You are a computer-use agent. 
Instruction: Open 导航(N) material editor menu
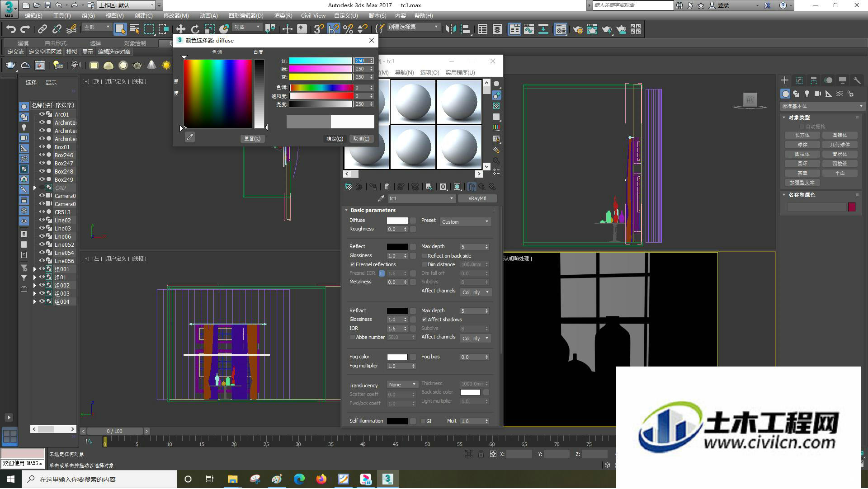click(404, 73)
